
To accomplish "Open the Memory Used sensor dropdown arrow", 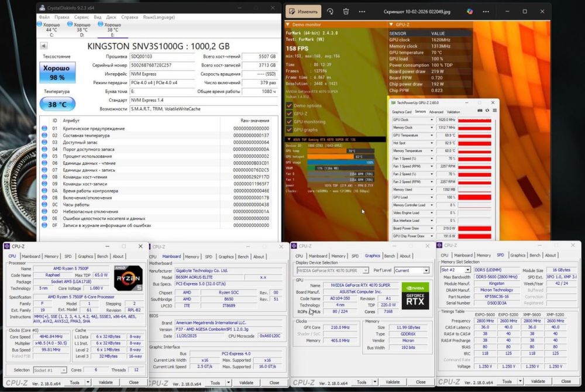I will click(x=432, y=190).
